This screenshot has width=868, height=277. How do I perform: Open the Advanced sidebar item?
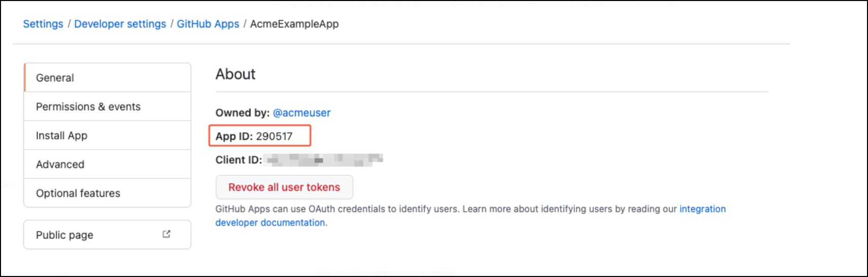click(60, 165)
